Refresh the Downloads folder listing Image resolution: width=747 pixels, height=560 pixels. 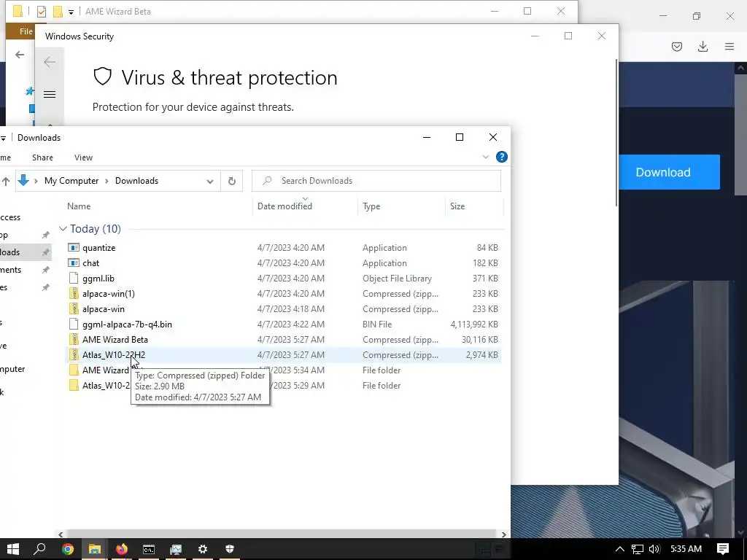(x=231, y=181)
